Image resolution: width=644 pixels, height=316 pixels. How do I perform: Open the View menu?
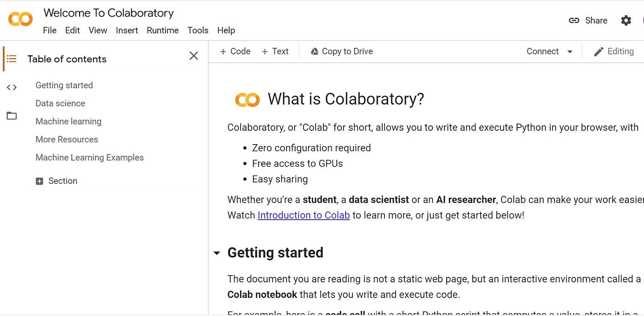click(x=98, y=30)
